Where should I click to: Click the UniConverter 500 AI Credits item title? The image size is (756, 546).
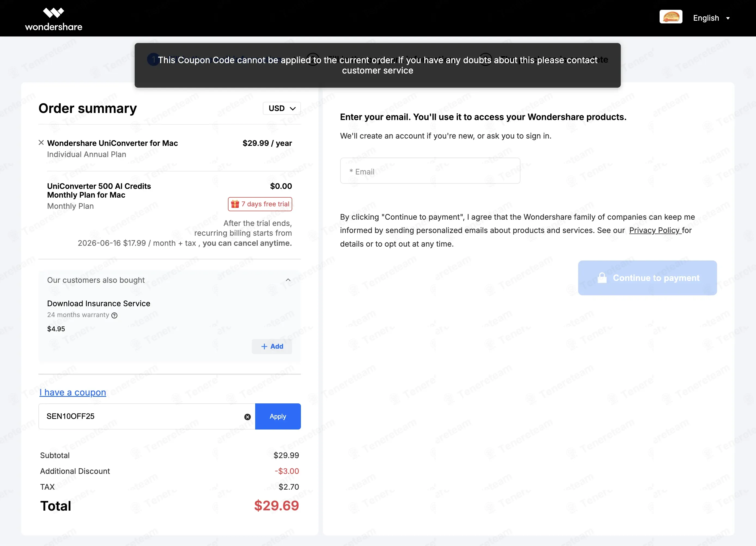pyautogui.click(x=99, y=191)
